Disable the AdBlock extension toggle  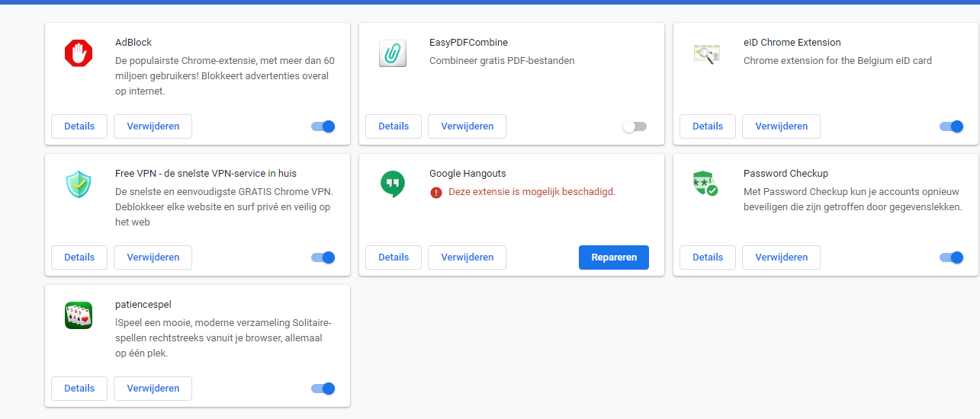(323, 126)
